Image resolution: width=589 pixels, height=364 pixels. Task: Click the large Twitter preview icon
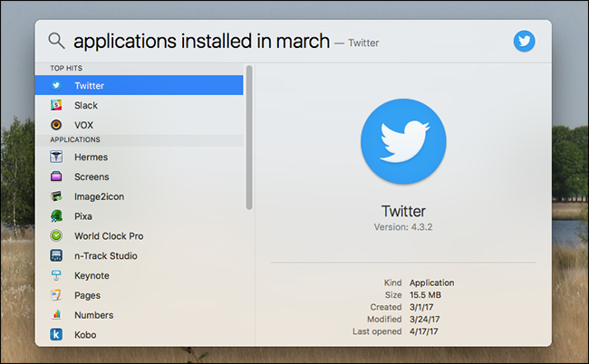point(403,141)
